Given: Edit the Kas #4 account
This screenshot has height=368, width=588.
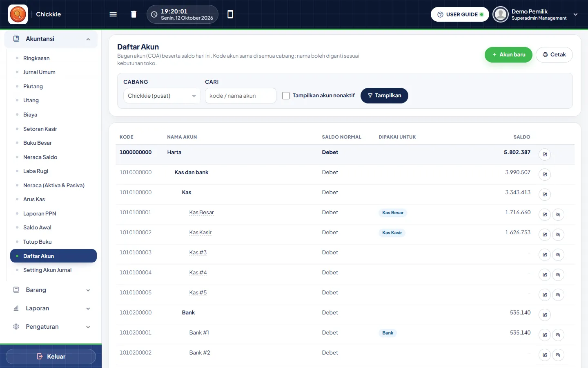Looking at the screenshot, I should (x=545, y=275).
